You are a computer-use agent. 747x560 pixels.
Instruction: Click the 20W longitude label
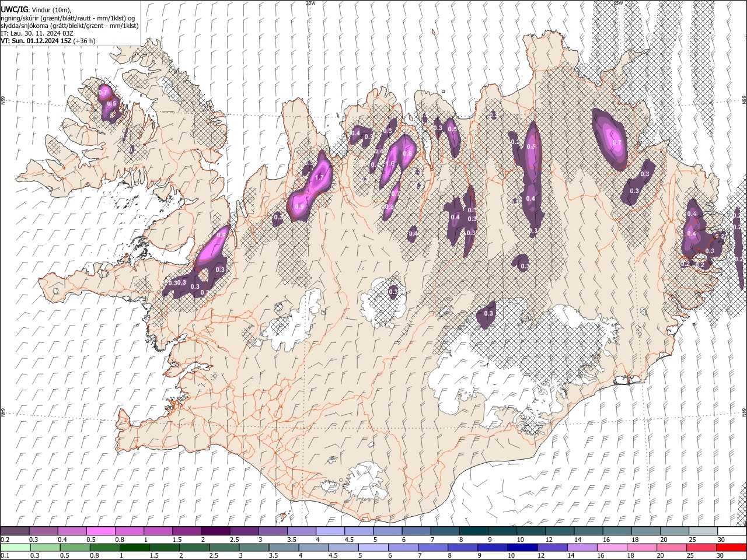310,3
